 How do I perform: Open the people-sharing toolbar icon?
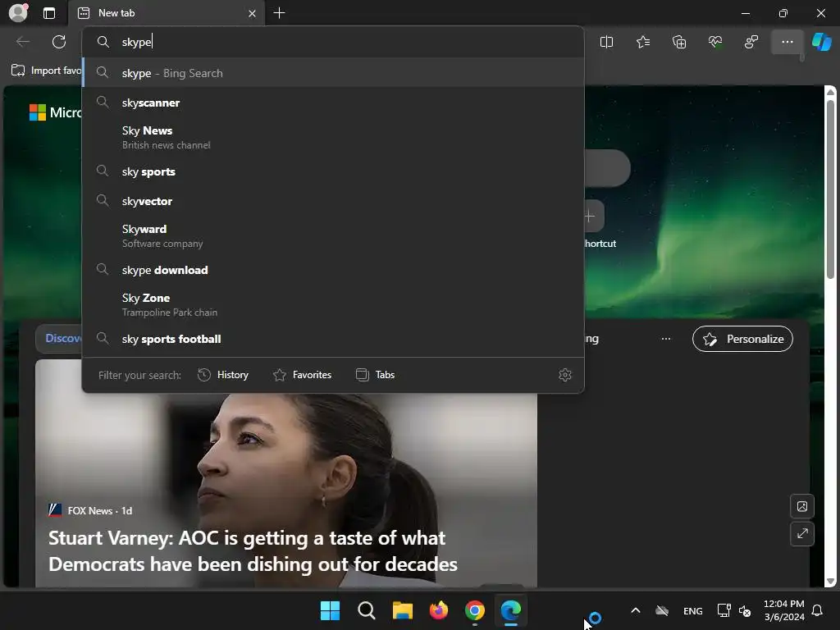coord(751,42)
